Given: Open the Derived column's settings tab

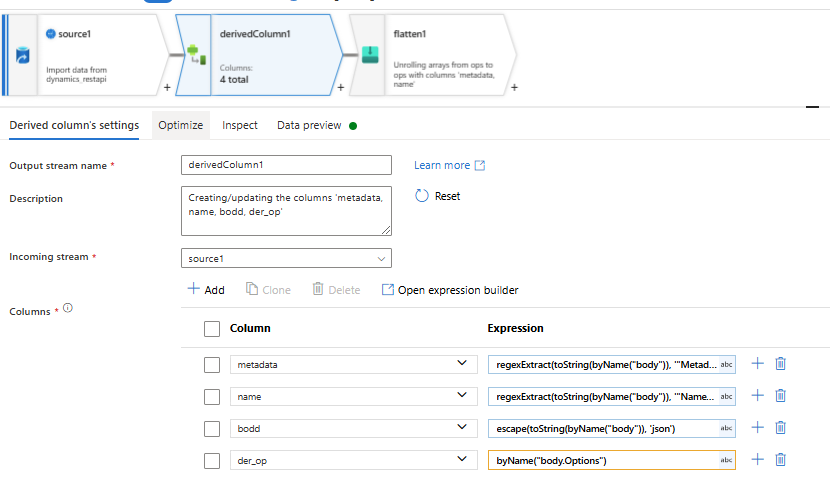Looking at the screenshot, I should [x=74, y=125].
